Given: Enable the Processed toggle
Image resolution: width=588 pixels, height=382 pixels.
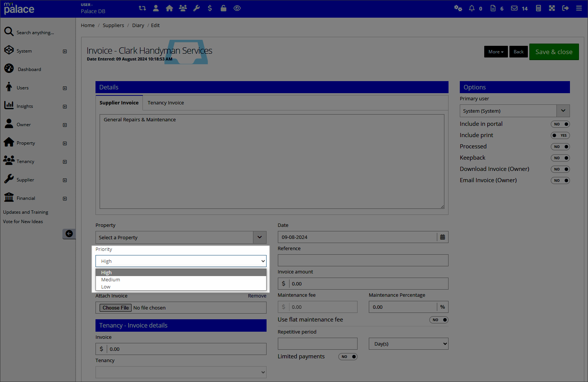Looking at the screenshot, I should (x=560, y=146).
